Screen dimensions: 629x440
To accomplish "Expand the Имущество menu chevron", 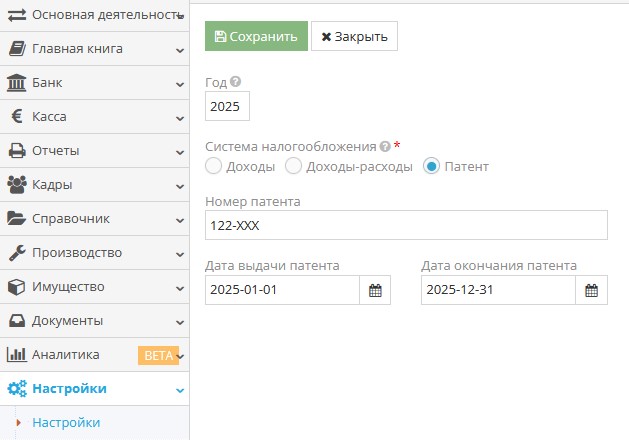I will pos(180,289).
